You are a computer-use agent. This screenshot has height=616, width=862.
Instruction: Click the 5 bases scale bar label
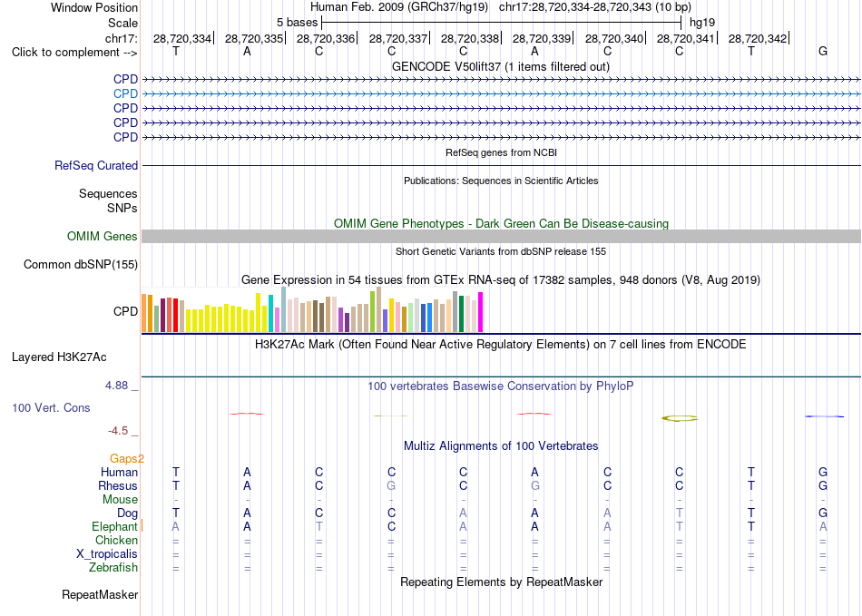point(297,23)
